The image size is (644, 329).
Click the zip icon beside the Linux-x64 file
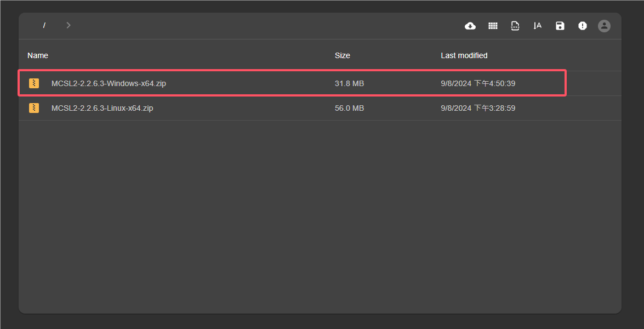[33, 108]
